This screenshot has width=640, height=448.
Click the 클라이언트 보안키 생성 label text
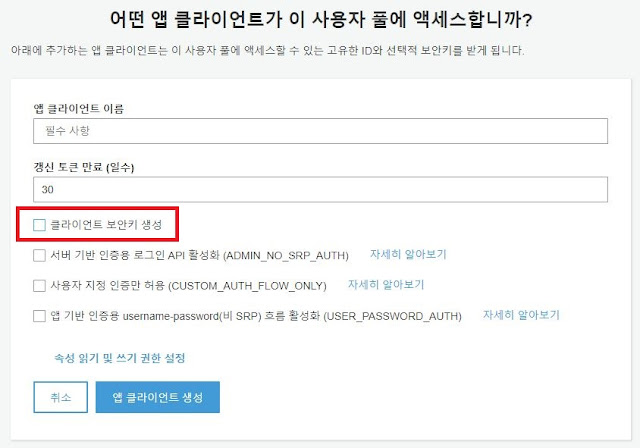tap(106, 225)
